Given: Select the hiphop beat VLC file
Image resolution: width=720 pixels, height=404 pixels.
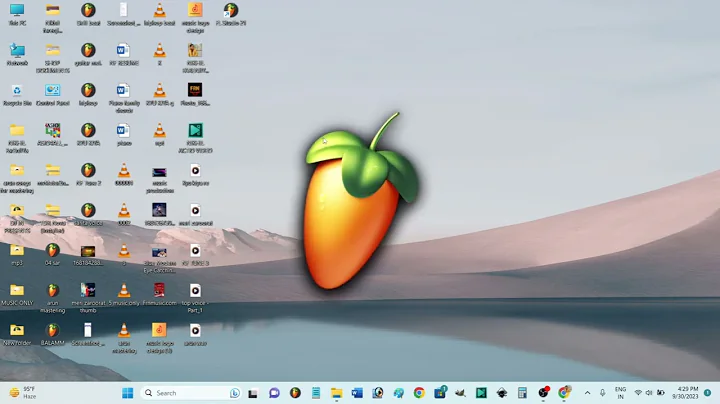Looking at the screenshot, I should [x=159, y=14].
